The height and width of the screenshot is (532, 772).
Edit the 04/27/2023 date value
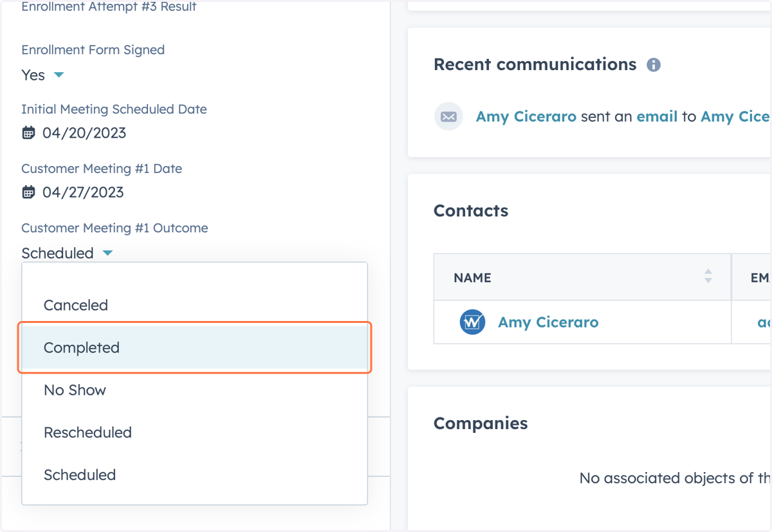[x=83, y=192]
